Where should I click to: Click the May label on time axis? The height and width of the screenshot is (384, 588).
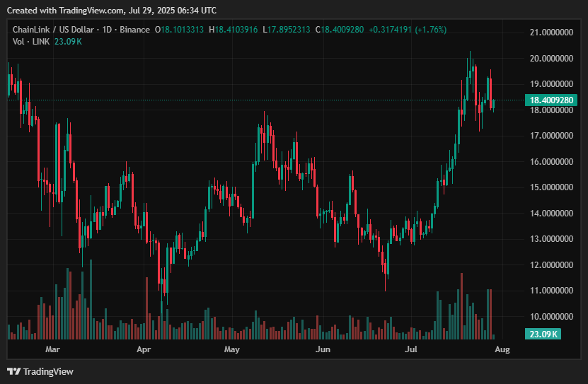coord(232,349)
